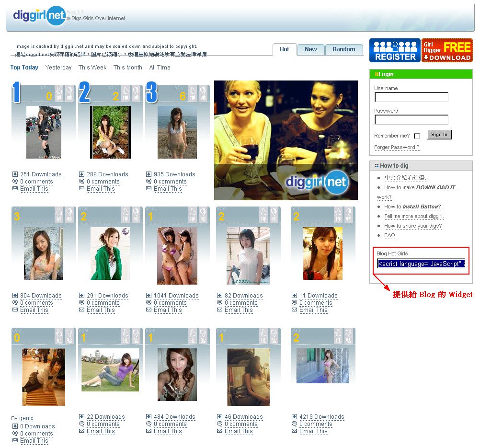Image resolution: width=480 pixels, height=448 pixels.
Task: Click the 1041 Downloads link
Action: (x=176, y=296)
